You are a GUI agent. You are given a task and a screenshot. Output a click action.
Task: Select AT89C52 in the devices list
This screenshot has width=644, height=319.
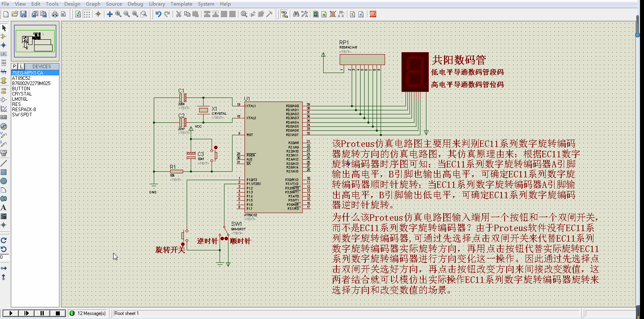pos(21,78)
